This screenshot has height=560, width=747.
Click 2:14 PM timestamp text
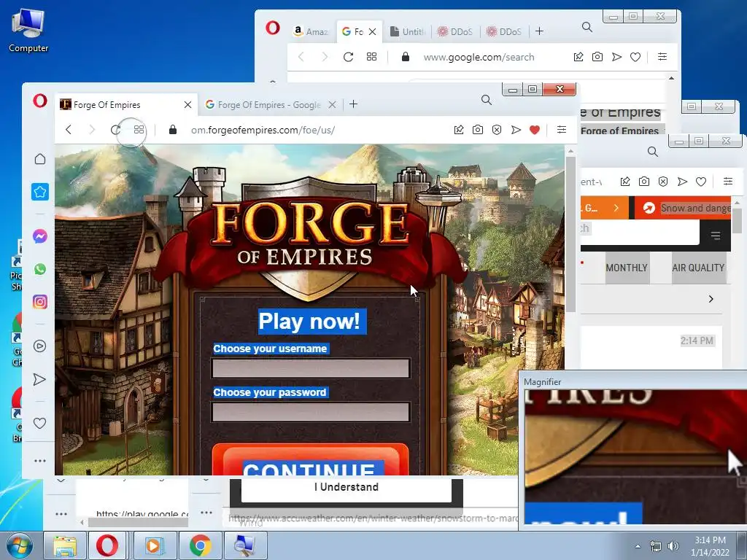[x=697, y=341]
